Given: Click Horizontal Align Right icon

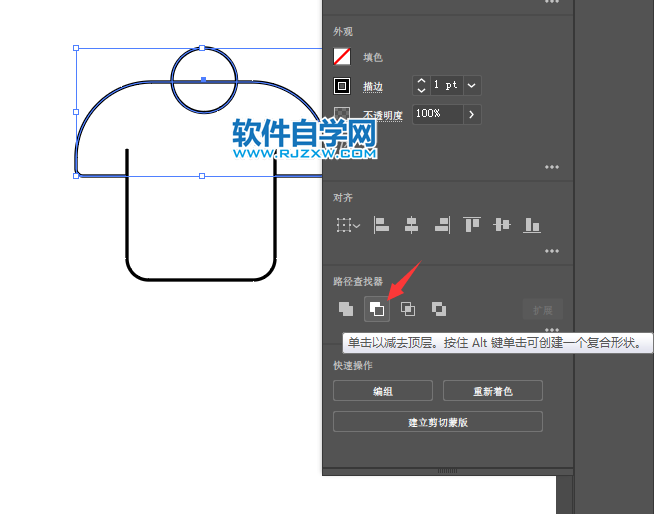Looking at the screenshot, I should pyautogui.click(x=442, y=225).
